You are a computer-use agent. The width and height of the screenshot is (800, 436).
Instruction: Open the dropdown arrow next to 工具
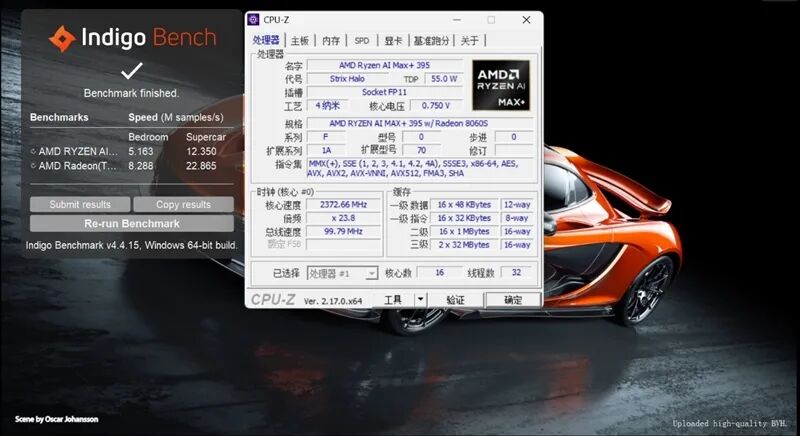tap(420, 300)
